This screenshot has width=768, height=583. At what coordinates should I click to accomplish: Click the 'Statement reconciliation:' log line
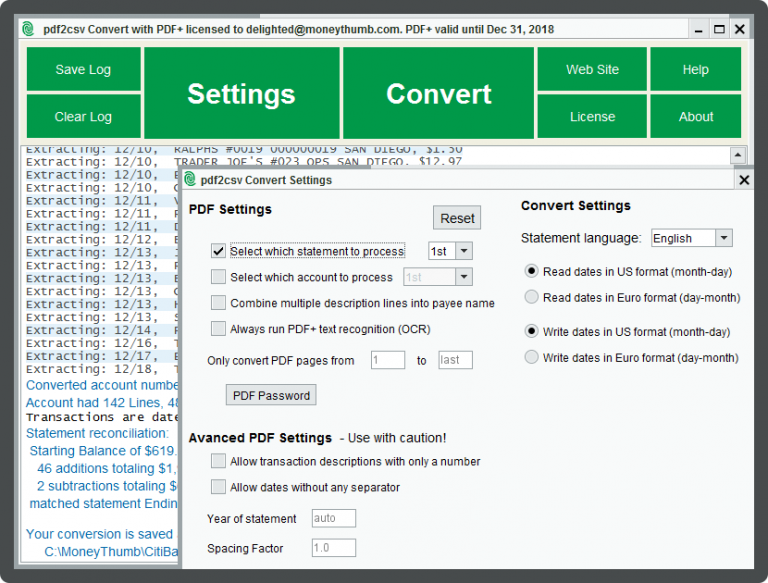tap(97, 434)
